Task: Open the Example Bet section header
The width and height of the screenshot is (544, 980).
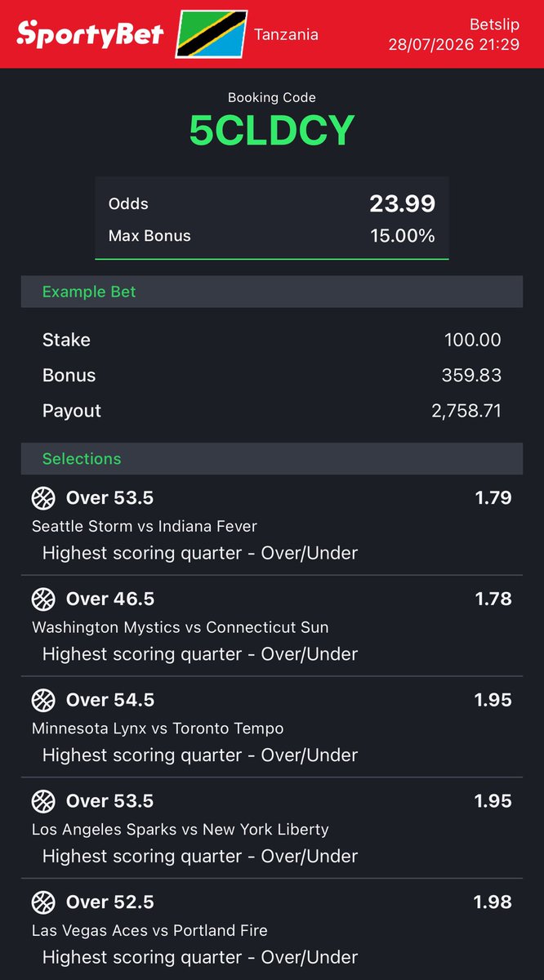Action: [x=272, y=292]
